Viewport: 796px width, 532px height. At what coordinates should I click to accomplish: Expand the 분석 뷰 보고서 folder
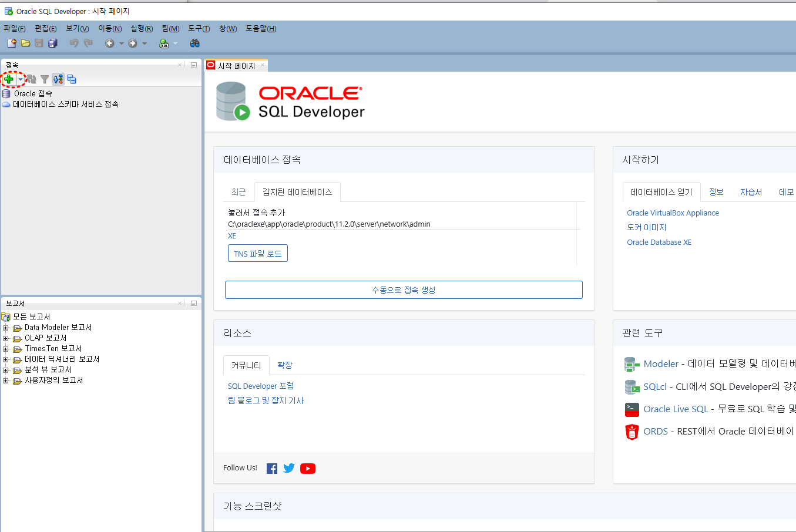point(6,370)
